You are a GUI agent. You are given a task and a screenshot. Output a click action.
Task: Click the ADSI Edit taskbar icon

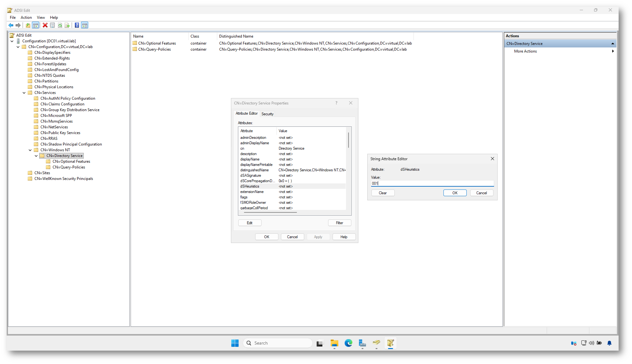(x=391, y=343)
